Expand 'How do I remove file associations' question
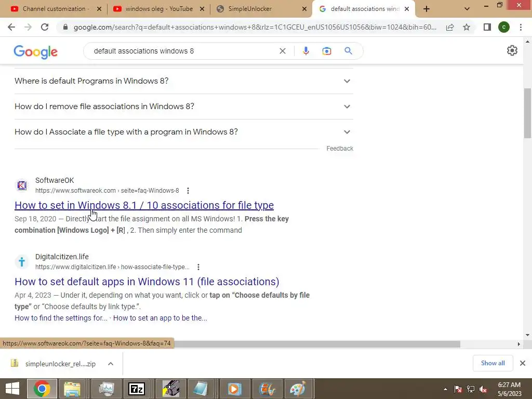Image resolution: width=532 pixels, height=399 pixels. [183, 107]
